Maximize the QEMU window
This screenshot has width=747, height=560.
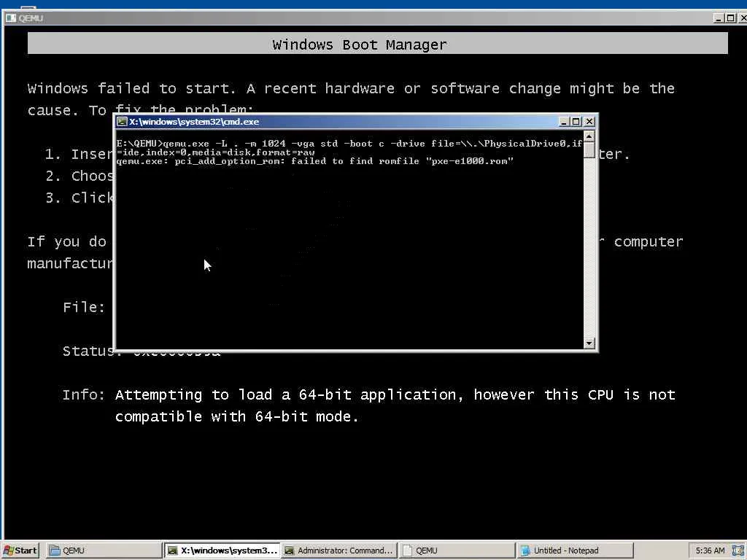[730, 18]
